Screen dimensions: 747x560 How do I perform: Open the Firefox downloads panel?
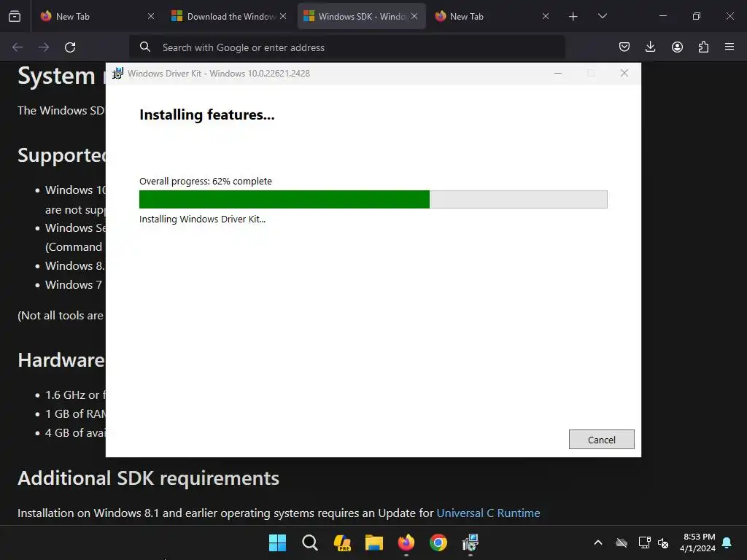pos(650,47)
